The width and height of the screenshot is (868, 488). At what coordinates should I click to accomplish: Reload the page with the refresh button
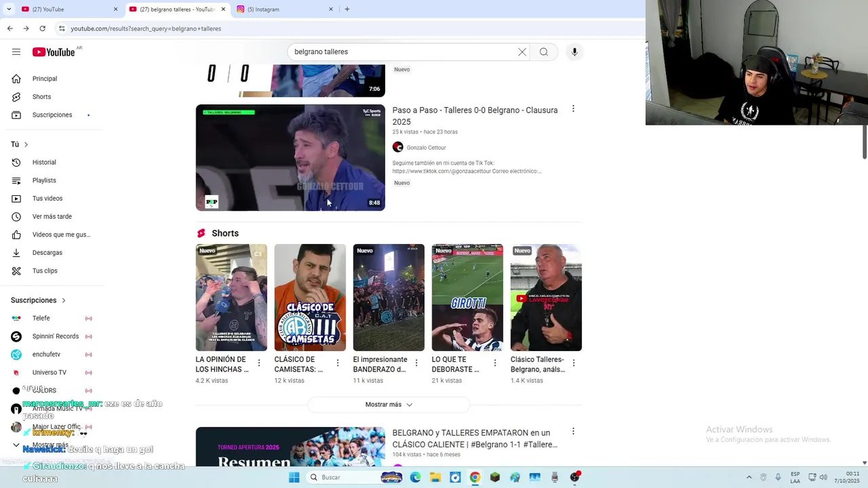coord(42,28)
